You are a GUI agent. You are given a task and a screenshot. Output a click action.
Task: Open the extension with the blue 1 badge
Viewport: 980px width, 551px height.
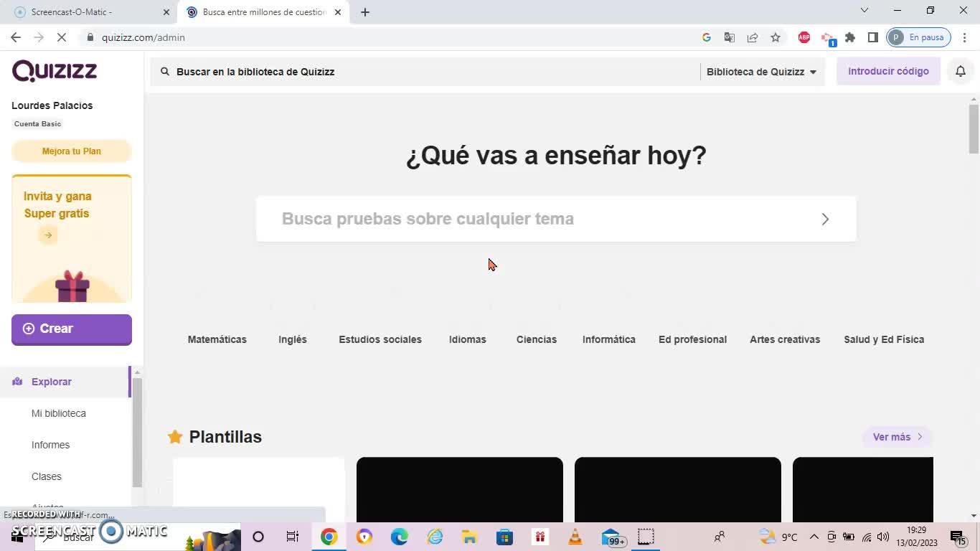click(828, 39)
